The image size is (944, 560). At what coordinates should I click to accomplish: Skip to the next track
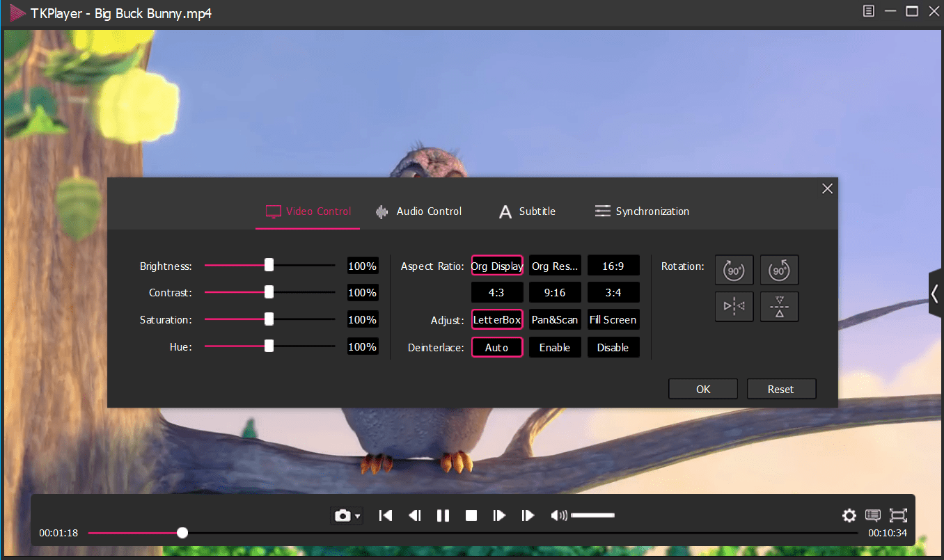point(528,515)
